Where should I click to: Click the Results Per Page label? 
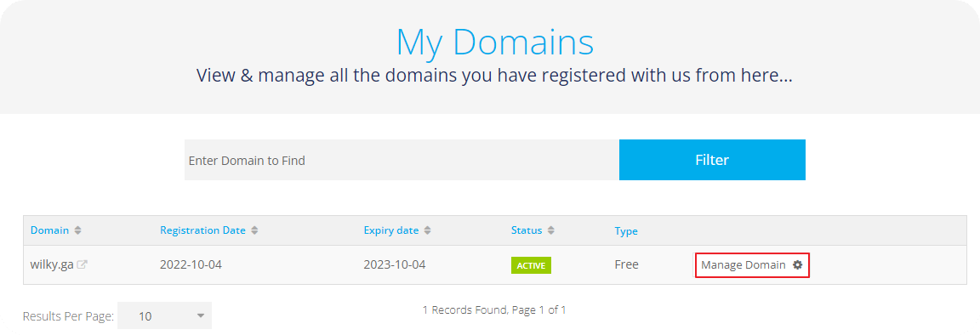click(68, 316)
